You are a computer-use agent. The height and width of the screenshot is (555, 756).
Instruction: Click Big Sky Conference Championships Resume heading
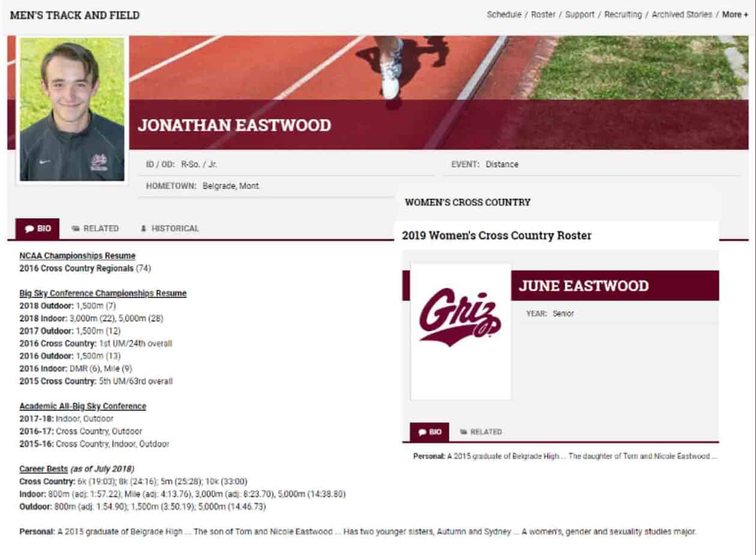pos(103,293)
